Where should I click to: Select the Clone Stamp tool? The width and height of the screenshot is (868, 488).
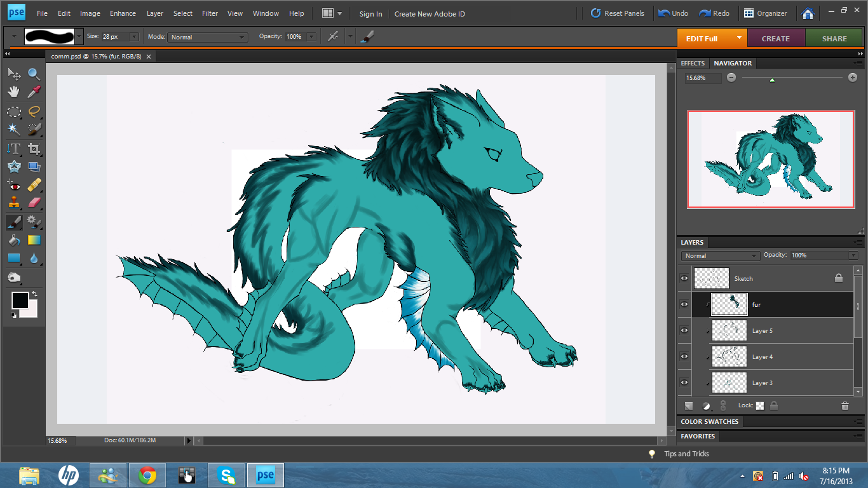tap(13, 203)
